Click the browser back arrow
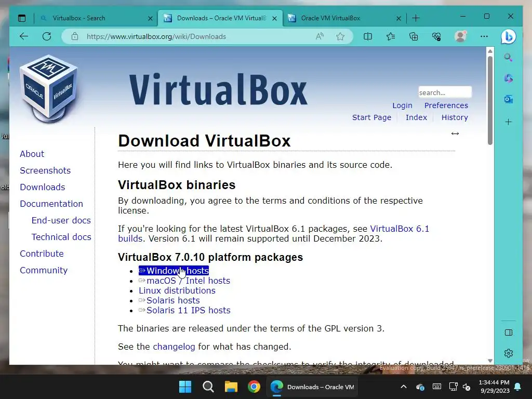 [24, 36]
